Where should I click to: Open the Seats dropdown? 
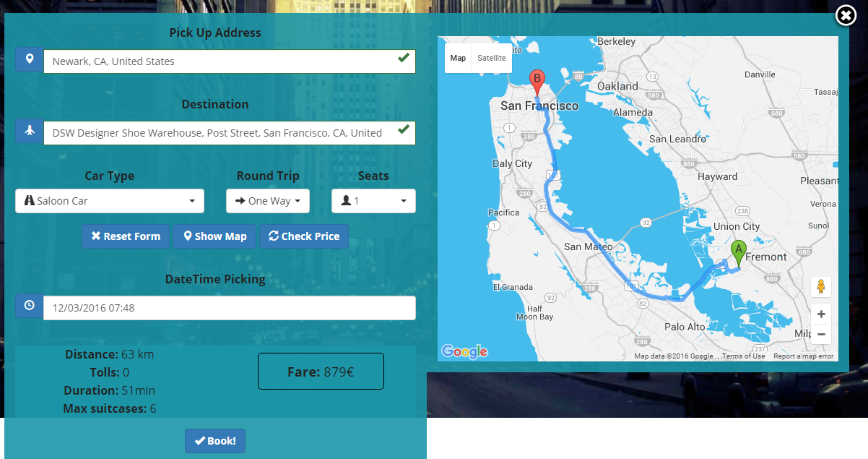(373, 201)
